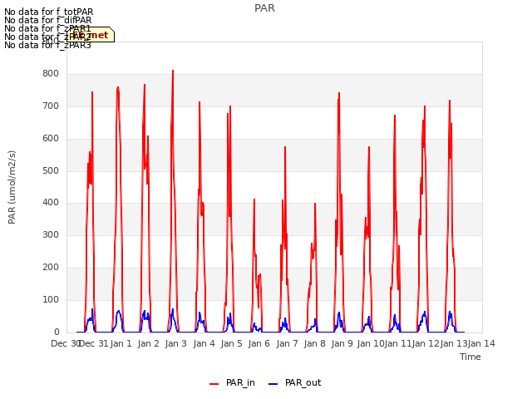Click the 100 y-axis tick label

point(51,299)
